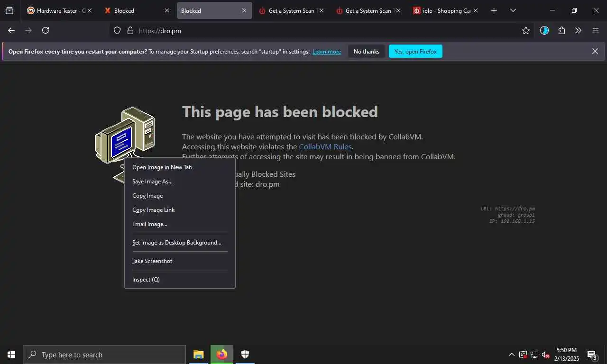Open a new tab with plus
This screenshot has width=607, height=364.
coord(494,10)
